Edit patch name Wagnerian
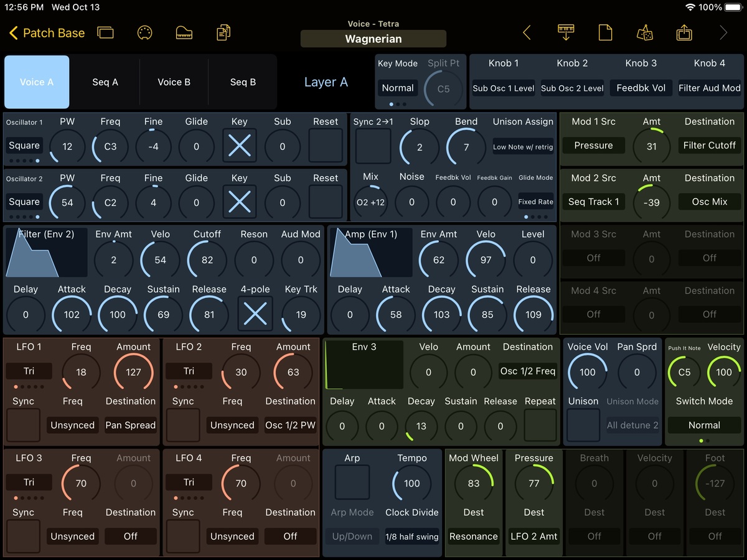Viewport: 747px width, 560px height. click(x=374, y=39)
